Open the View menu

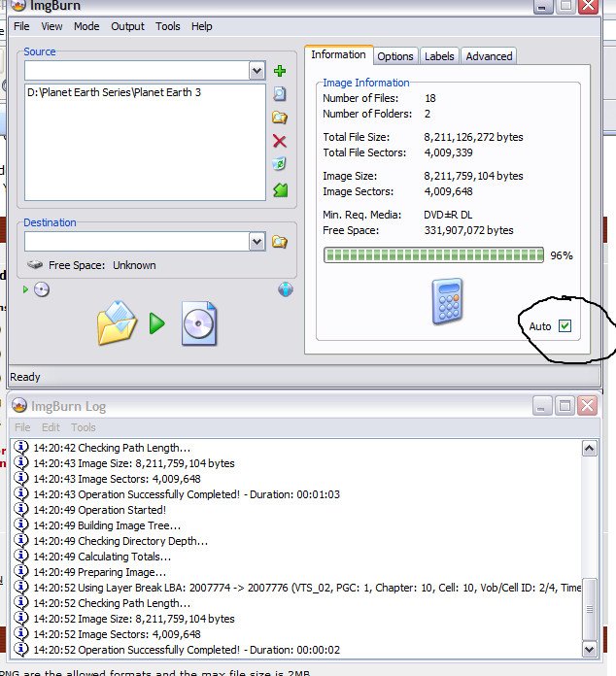click(x=51, y=26)
